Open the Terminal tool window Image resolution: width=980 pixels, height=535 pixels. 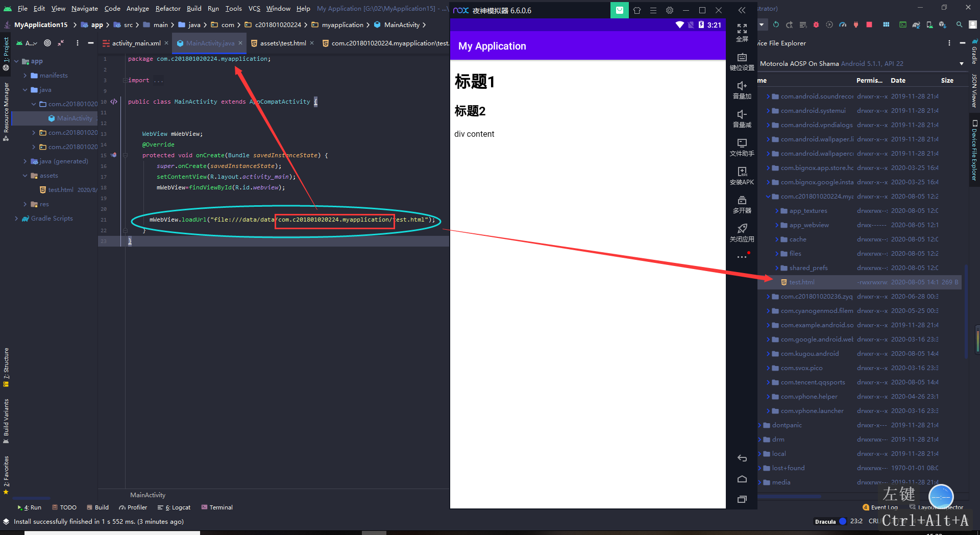point(217,507)
